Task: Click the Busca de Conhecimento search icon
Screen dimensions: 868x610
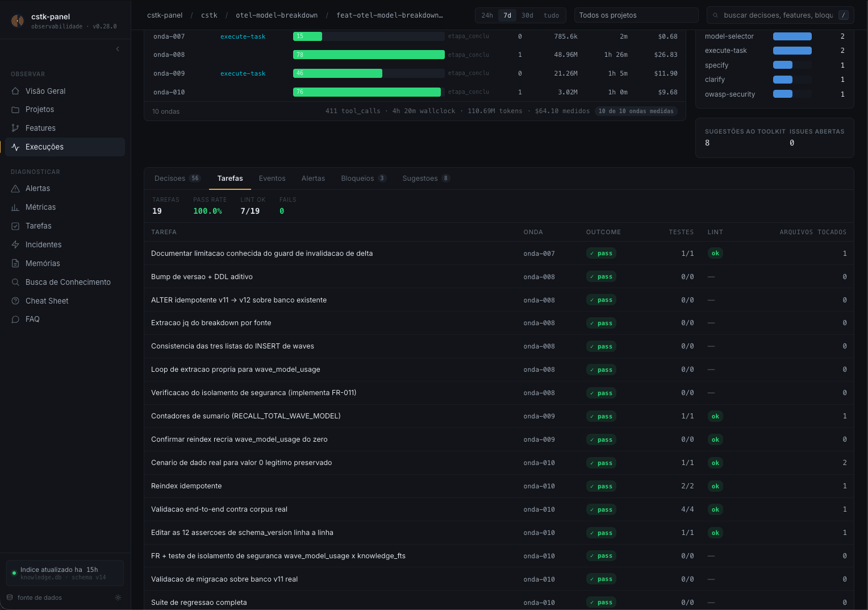Action: 15,283
